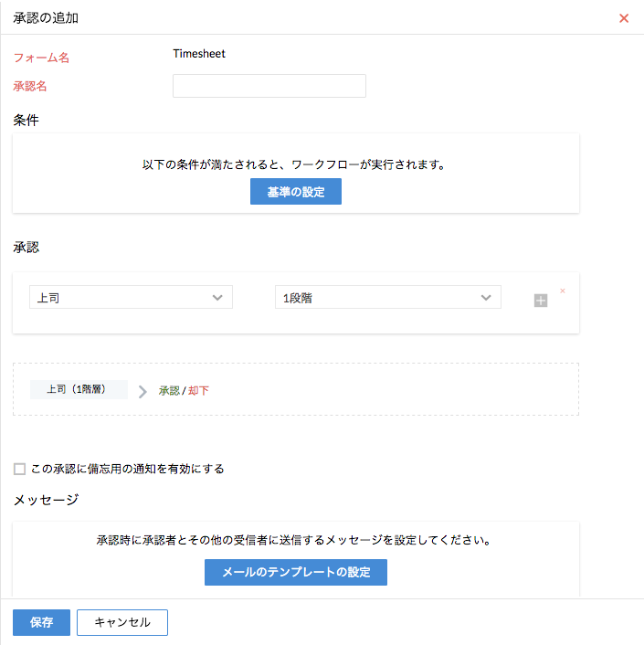Click the 承認名 field label
The image size is (644, 645).
point(30,86)
